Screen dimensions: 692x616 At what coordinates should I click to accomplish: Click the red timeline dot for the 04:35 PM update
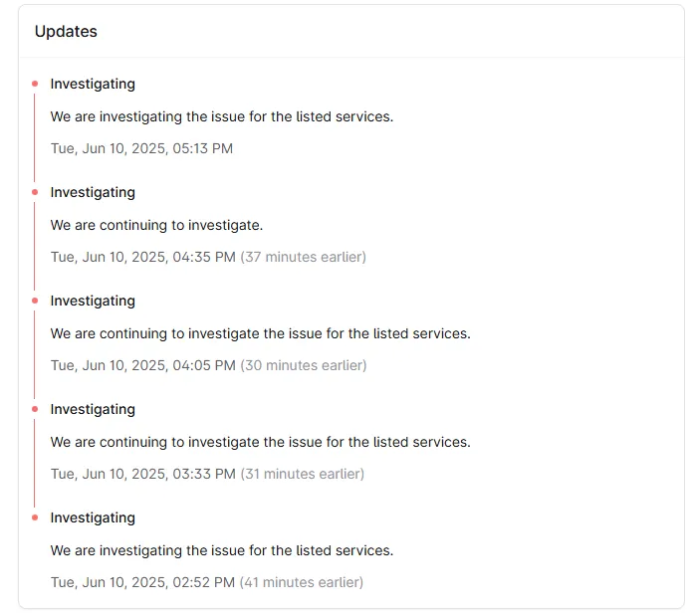click(x=35, y=192)
